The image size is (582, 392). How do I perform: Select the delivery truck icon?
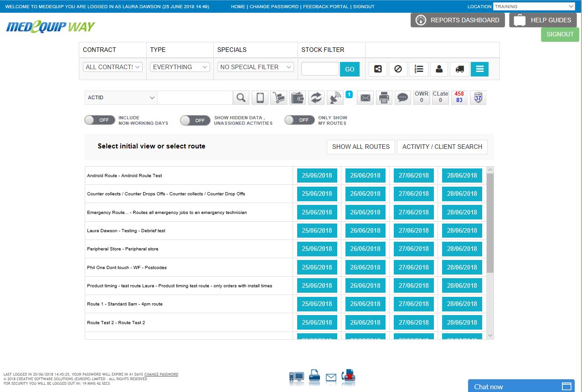[x=459, y=69]
